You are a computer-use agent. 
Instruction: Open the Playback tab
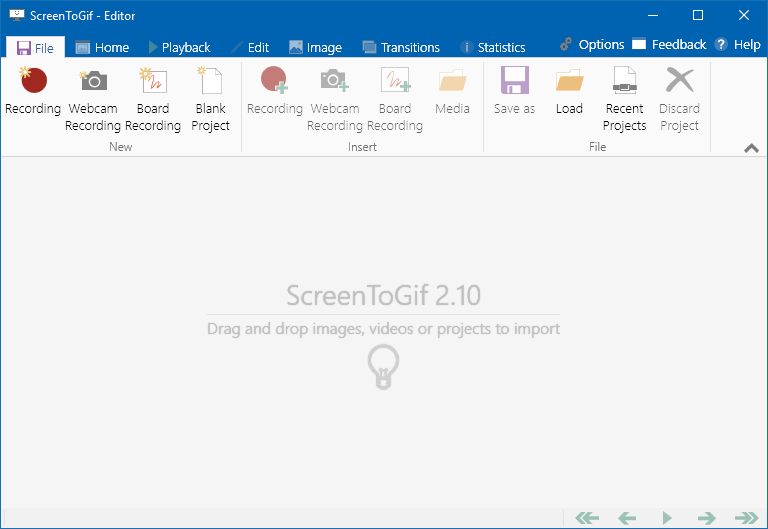click(179, 48)
